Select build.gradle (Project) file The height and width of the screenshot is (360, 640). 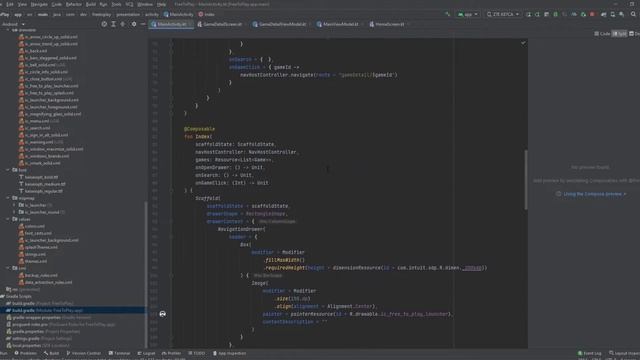tap(40, 303)
